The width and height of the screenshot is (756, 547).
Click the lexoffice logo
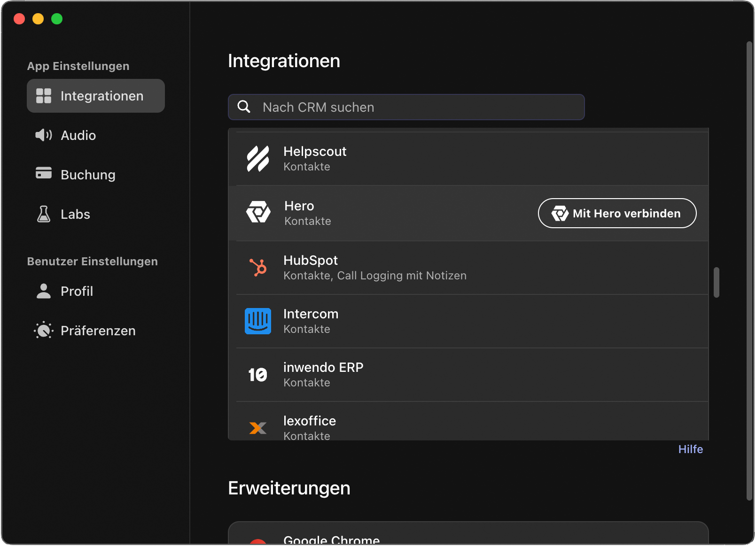click(x=258, y=428)
